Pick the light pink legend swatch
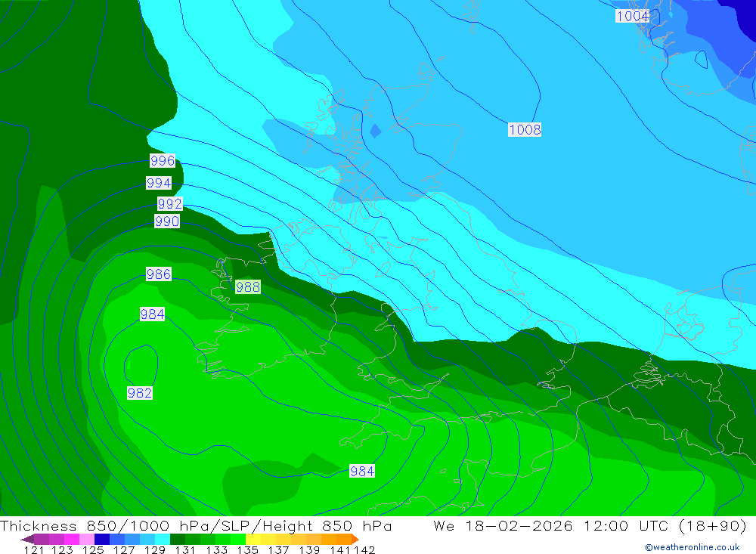Image resolution: width=756 pixels, height=554 pixels. pos(87,539)
